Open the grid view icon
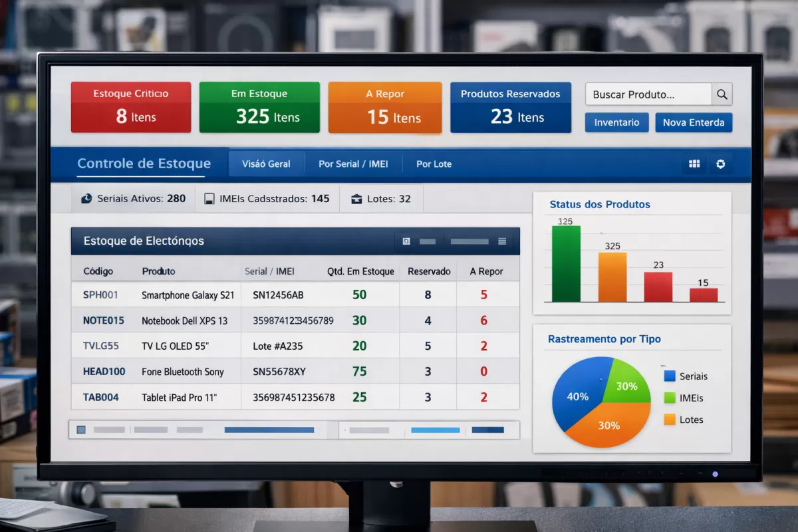 [694, 164]
